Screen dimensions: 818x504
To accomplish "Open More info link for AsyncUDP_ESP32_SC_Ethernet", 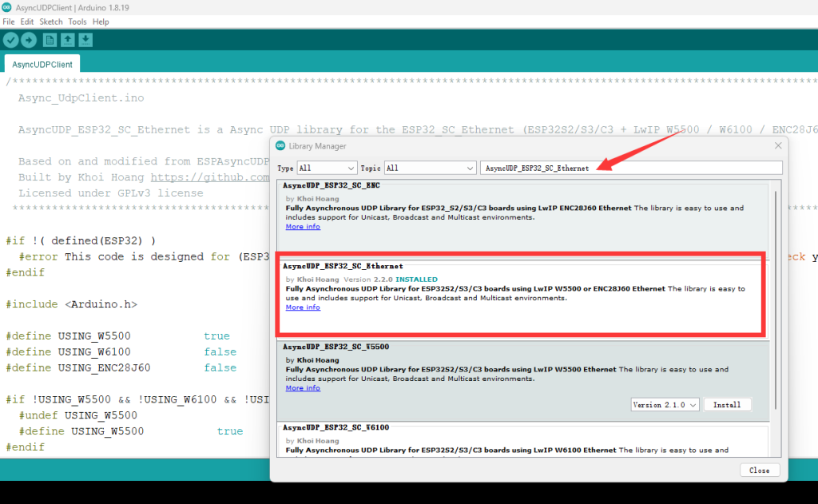I will (x=303, y=308).
